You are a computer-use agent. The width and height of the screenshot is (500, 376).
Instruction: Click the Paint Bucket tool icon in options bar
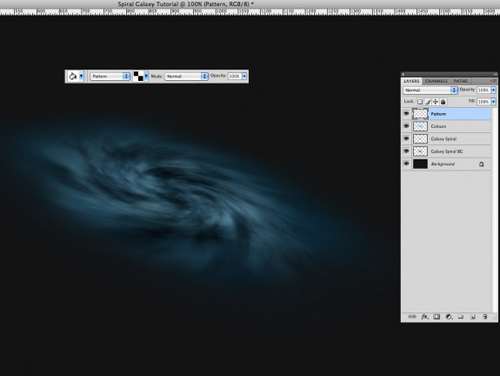coord(72,76)
